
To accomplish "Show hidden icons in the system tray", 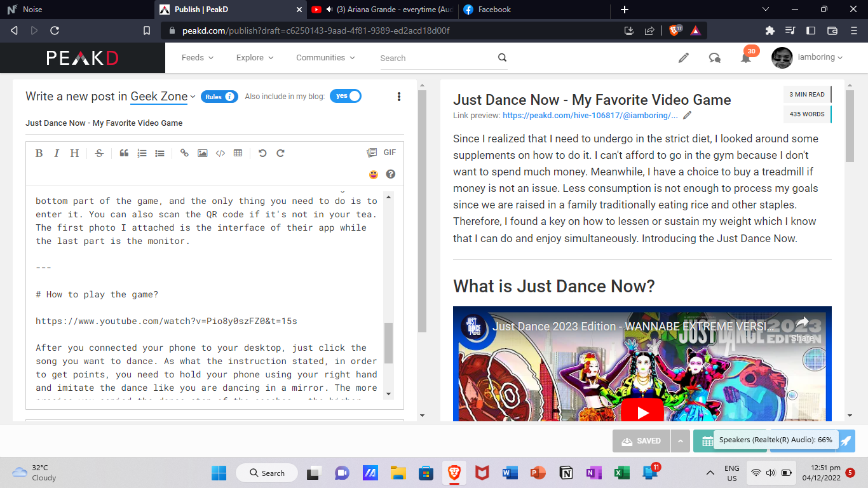I will (x=710, y=473).
